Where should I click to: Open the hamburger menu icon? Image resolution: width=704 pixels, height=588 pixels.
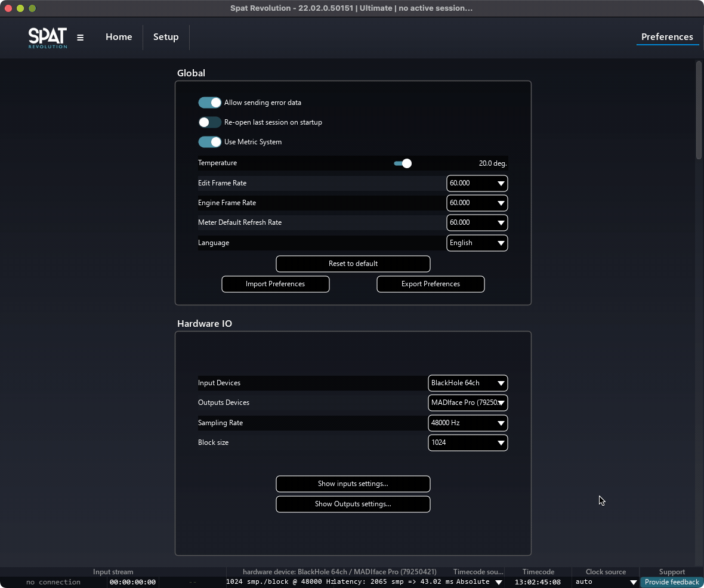(x=81, y=38)
